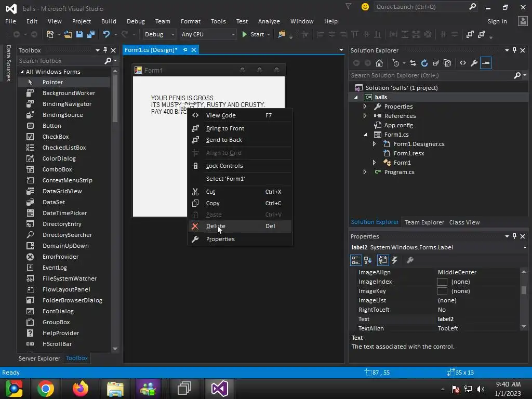This screenshot has width=532, height=399.
Task: Toggle the Preview Selected Items button in Solution Explorer
Action: click(486, 63)
